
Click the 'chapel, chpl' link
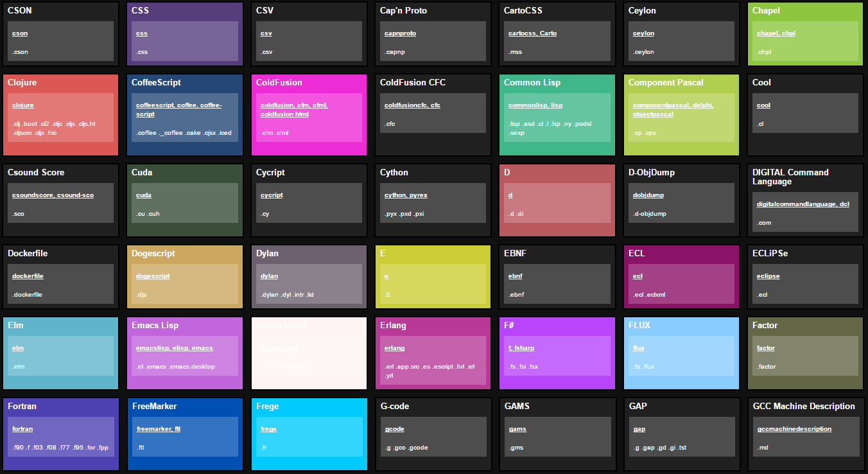tap(776, 33)
